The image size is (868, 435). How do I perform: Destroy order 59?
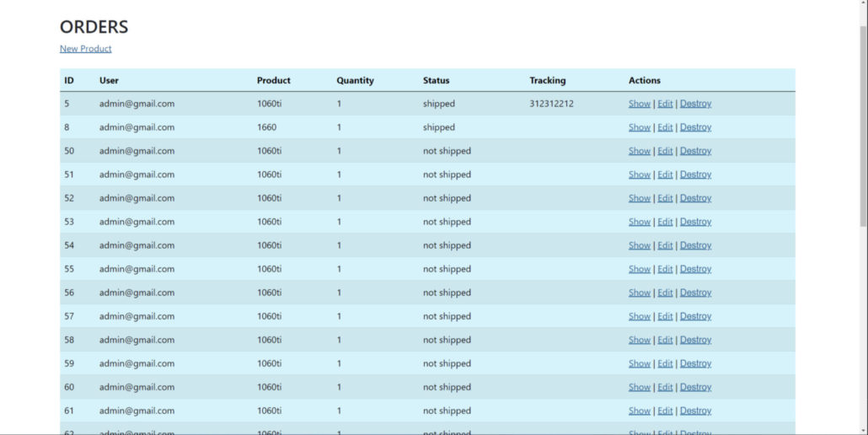695,363
